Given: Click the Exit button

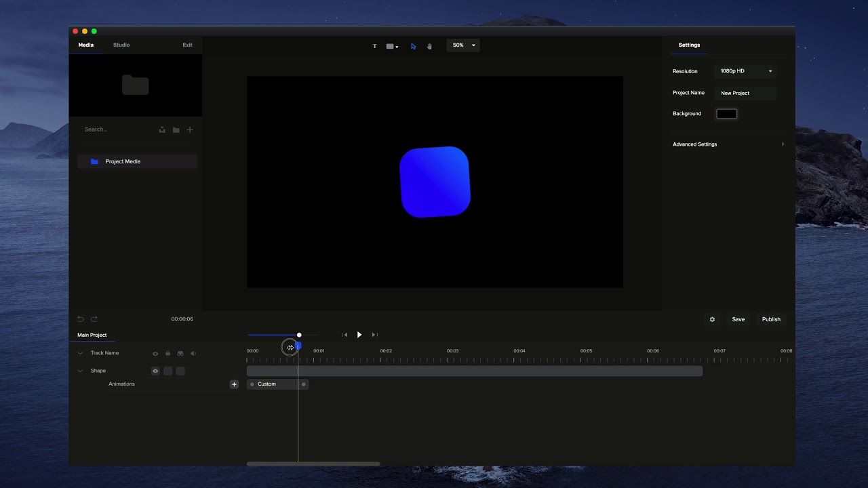Looking at the screenshot, I should [x=187, y=45].
